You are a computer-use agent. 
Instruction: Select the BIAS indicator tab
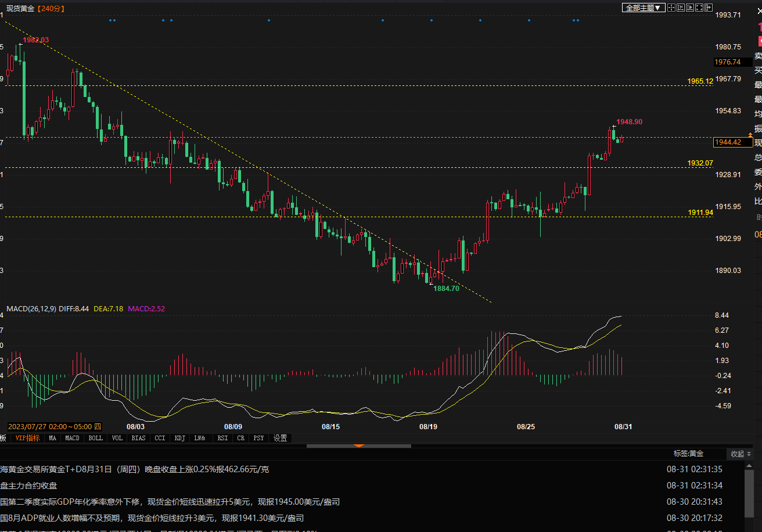[138, 438]
